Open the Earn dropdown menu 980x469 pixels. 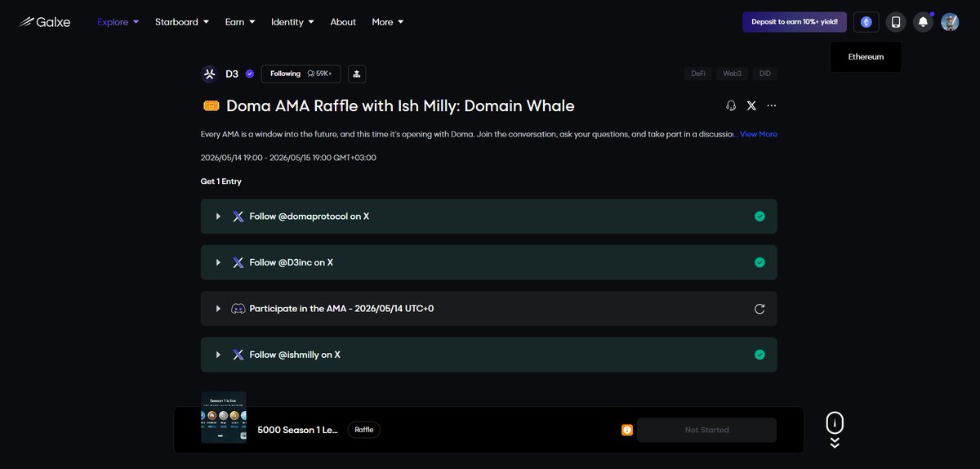pos(240,22)
